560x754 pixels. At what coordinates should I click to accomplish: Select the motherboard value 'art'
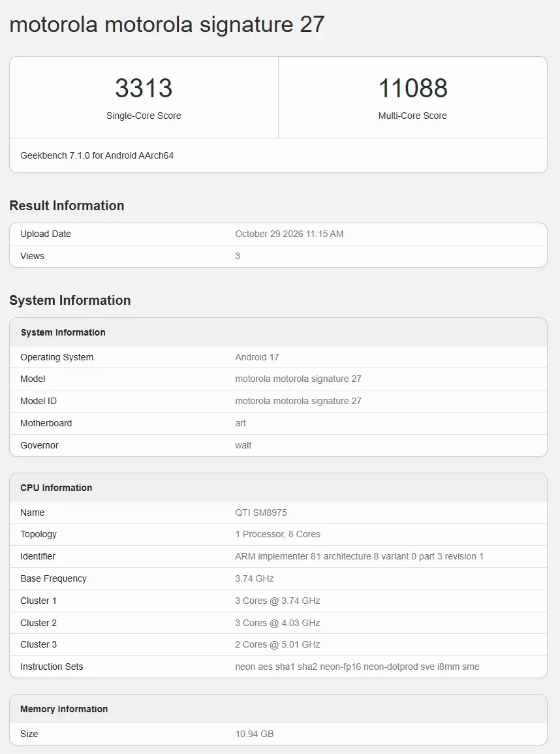coord(240,423)
